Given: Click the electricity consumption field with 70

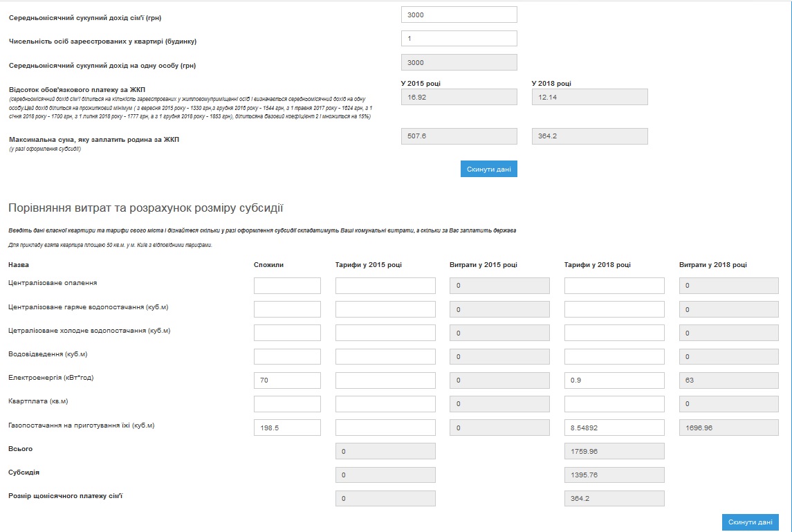Looking at the screenshot, I should pos(287,380).
